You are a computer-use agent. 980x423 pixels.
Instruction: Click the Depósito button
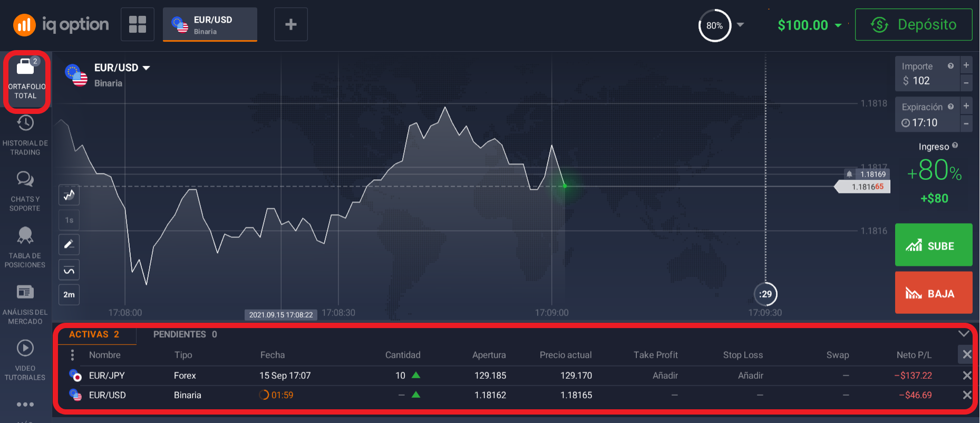point(914,24)
